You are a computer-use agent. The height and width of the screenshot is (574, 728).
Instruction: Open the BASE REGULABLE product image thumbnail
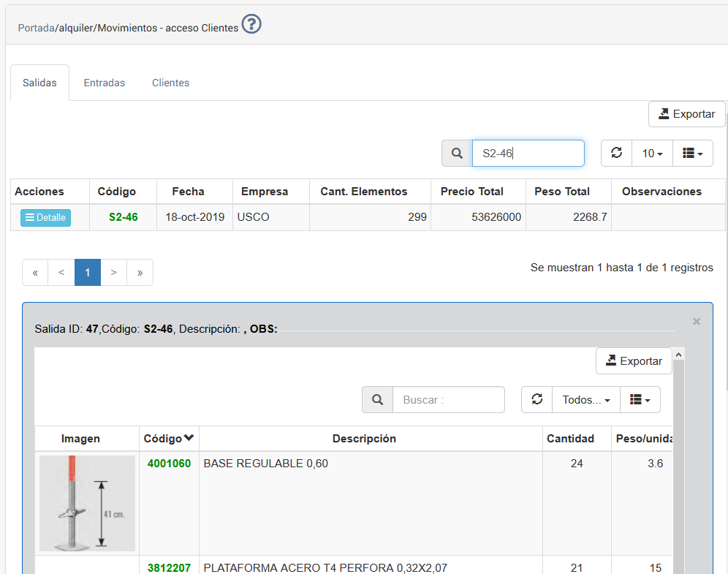[x=87, y=503]
